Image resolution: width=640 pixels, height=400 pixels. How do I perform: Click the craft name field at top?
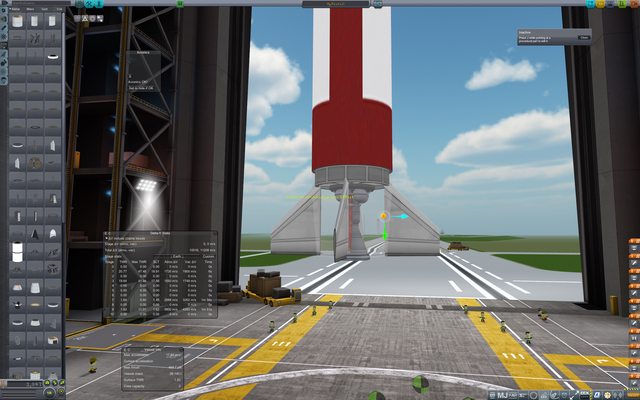point(336,4)
